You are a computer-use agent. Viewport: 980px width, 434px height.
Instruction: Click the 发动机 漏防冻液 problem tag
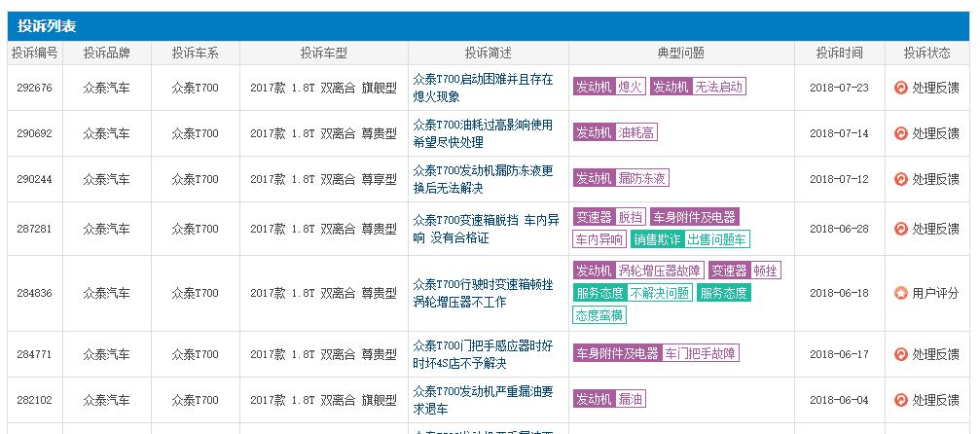[x=621, y=178]
